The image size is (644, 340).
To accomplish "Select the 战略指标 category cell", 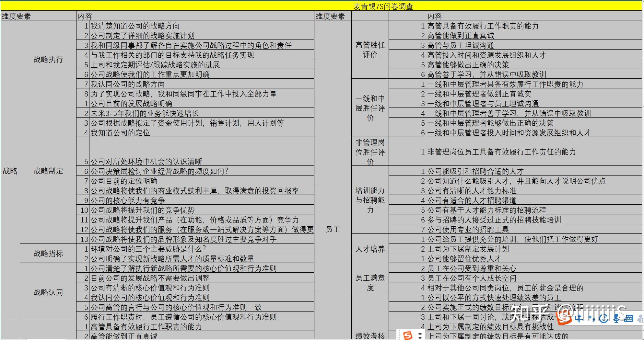I will click(x=48, y=254).
